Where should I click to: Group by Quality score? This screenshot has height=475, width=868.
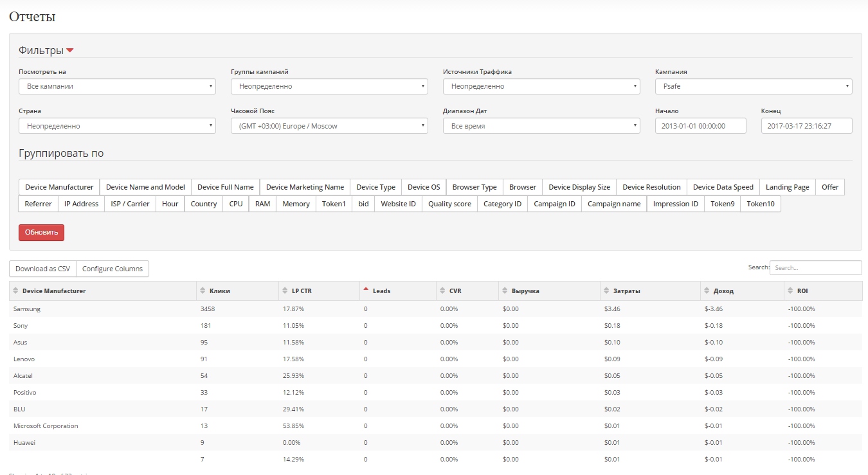point(449,204)
